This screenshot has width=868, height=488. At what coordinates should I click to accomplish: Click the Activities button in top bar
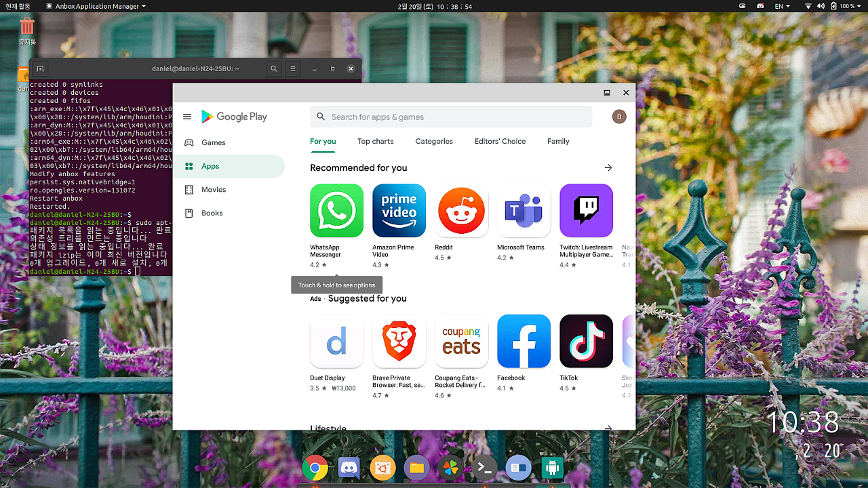[18, 6]
